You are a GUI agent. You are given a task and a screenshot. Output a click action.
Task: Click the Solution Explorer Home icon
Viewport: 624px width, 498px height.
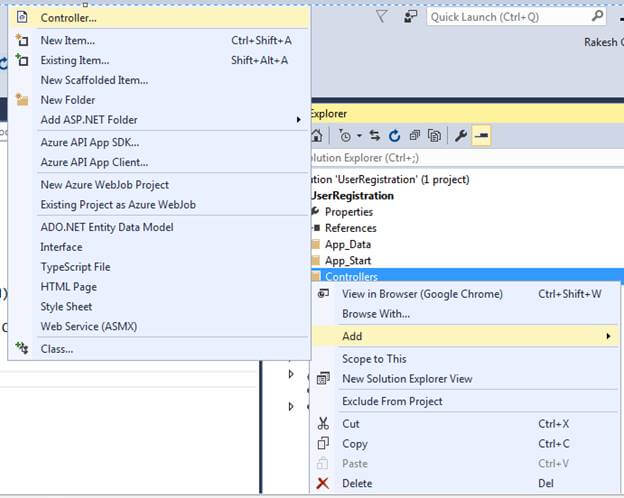click(317, 136)
